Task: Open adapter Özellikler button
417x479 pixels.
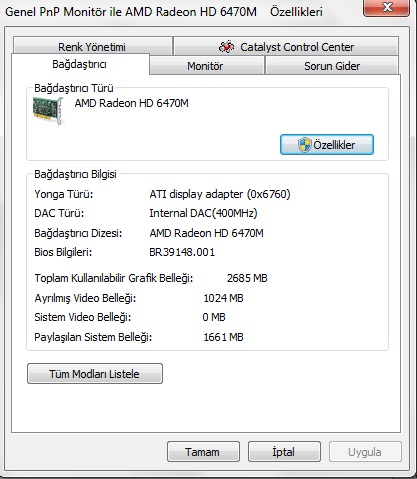Action: point(327,145)
